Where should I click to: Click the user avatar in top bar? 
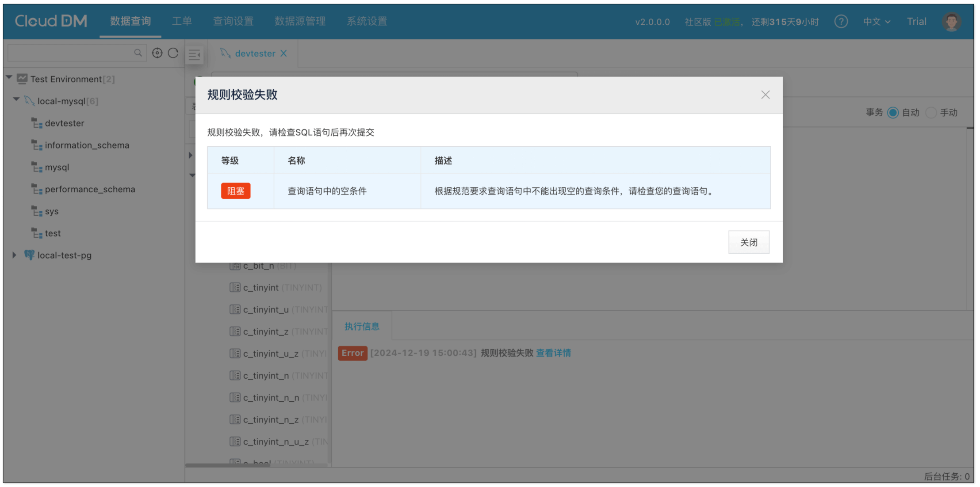pos(951,22)
